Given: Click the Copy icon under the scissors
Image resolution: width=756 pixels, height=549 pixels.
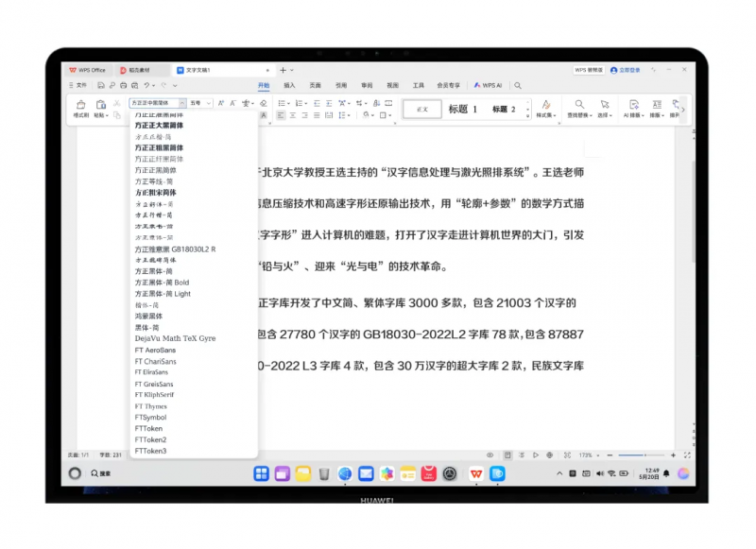Looking at the screenshot, I should pos(116,114).
